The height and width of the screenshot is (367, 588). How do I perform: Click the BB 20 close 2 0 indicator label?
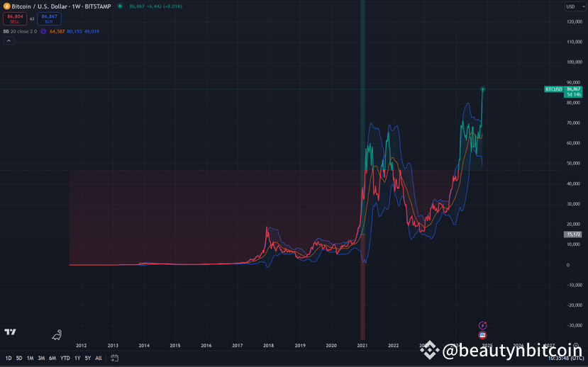coord(20,31)
